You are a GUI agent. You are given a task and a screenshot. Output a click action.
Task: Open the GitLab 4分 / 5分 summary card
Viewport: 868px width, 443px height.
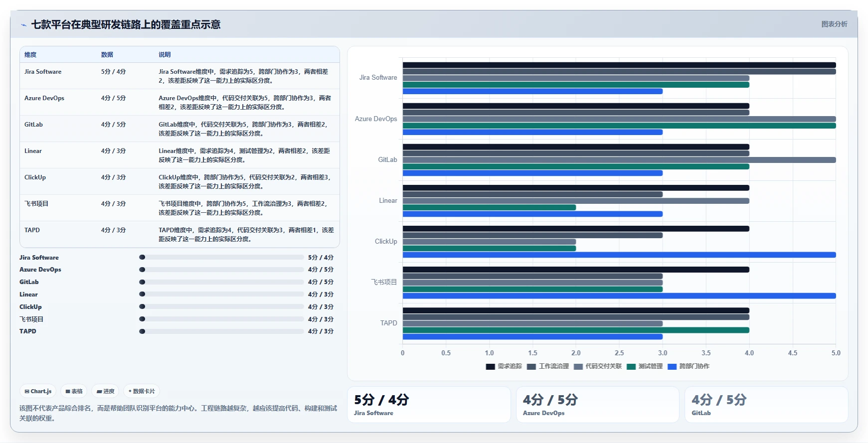click(766, 405)
